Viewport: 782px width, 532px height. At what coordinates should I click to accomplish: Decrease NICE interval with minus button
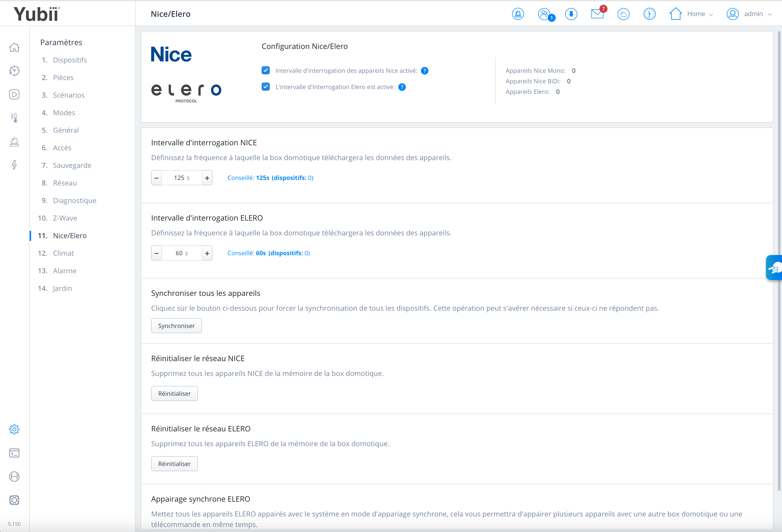click(156, 178)
